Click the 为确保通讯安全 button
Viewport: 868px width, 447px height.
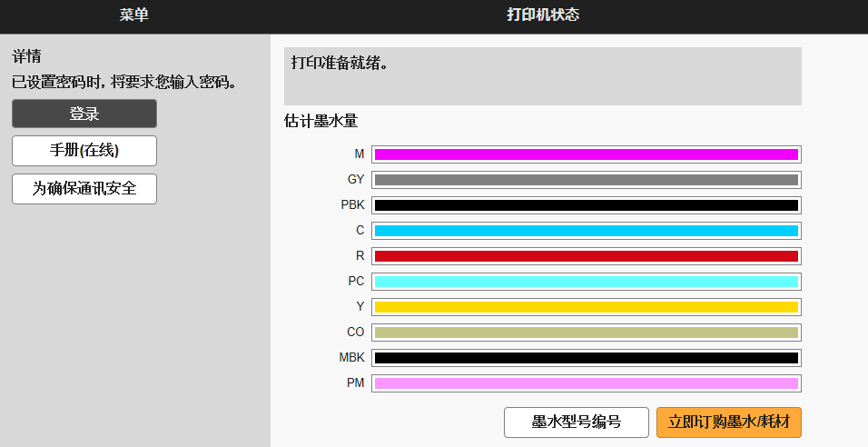[84, 189]
